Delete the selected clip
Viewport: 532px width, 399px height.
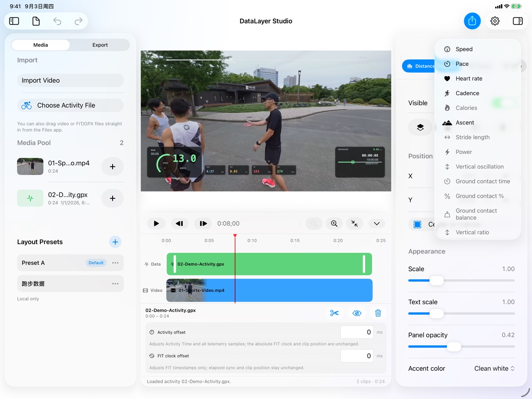[x=378, y=313]
